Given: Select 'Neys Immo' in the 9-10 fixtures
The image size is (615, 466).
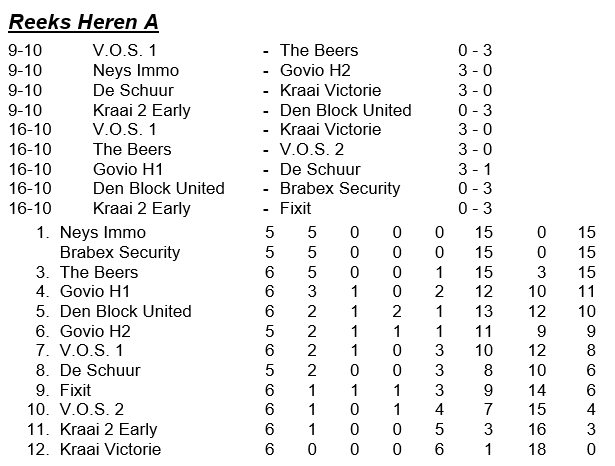Looking at the screenshot, I should 136,70.
